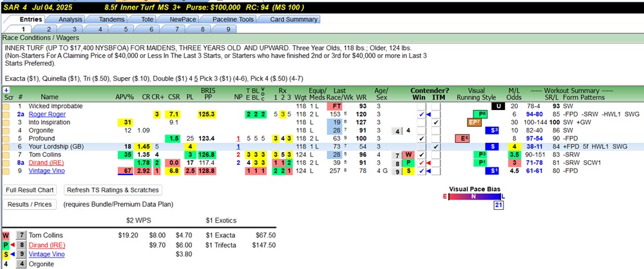This screenshot has width=644, height=269.
Task: Click the red W icon in the results panel
Action: pos(6,236)
